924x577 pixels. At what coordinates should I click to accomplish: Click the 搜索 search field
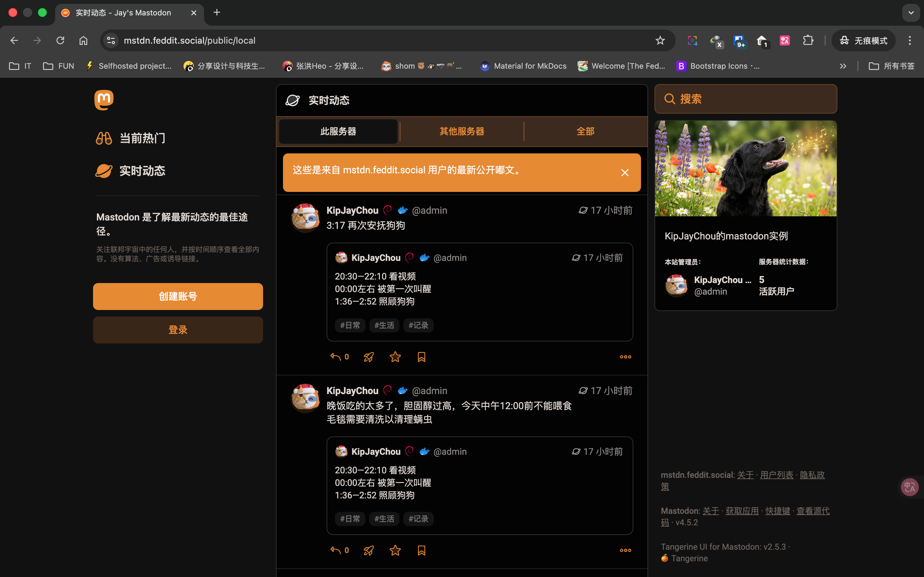(746, 99)
